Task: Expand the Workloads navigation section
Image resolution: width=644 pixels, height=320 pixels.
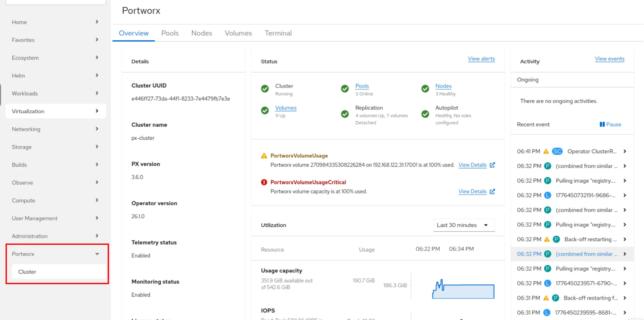Action: point(56,93)
